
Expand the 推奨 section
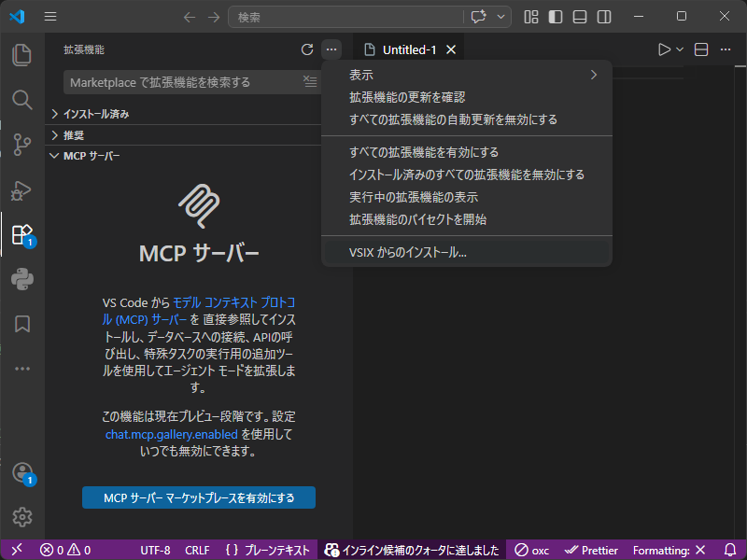pyautogui.click(x=184, y=135)
